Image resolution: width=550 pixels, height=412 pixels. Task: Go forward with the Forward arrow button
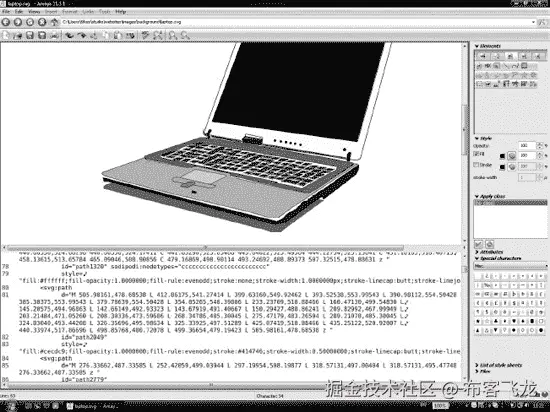(x=18, y=22)
